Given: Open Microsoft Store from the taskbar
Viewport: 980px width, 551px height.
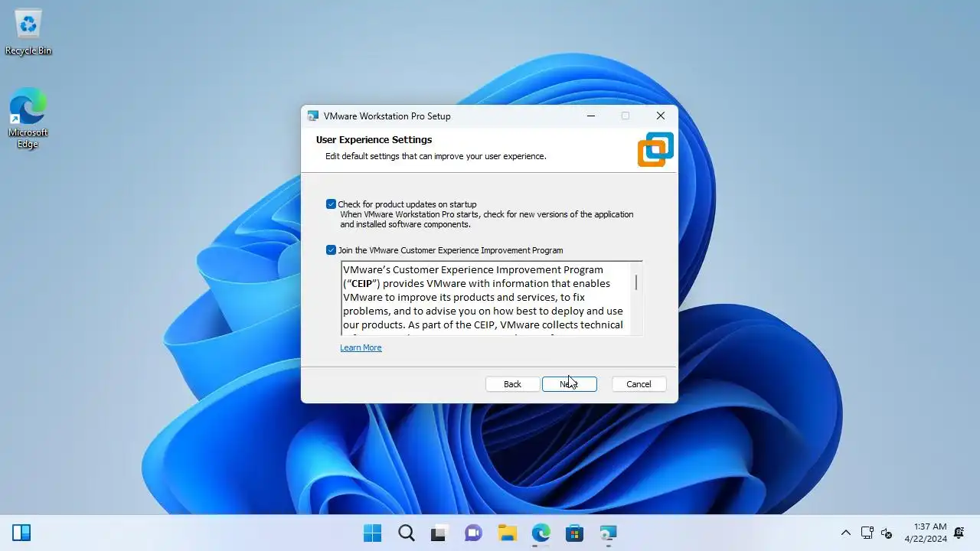Looking at the screenshot, I should pyautogui.click(x=575, y=533).
